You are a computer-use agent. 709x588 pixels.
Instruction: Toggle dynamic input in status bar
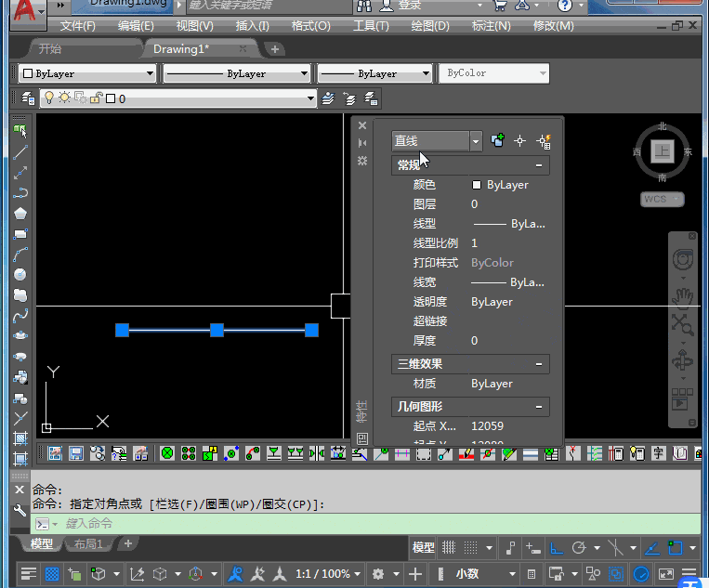click(532, 548)
